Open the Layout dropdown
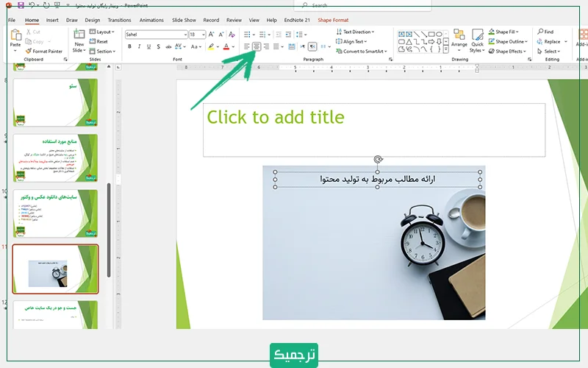Image resolution: width=588 pixels, height=368 pixels. 102,32
